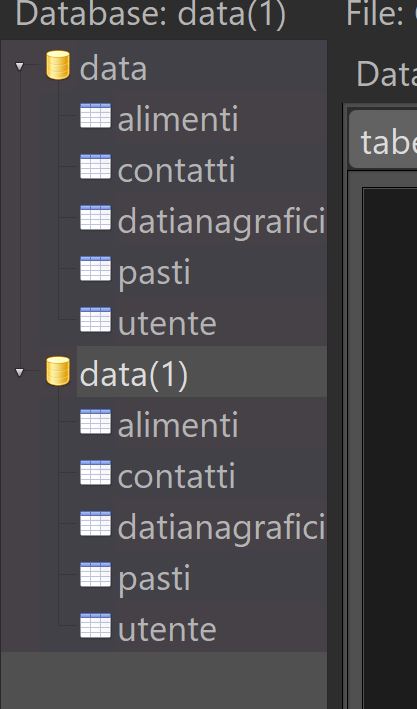This screenshot has width=417, height=709.
Task: Click table icon for alimenti under data
Action: pyautogui.click(x=95, y=116)
